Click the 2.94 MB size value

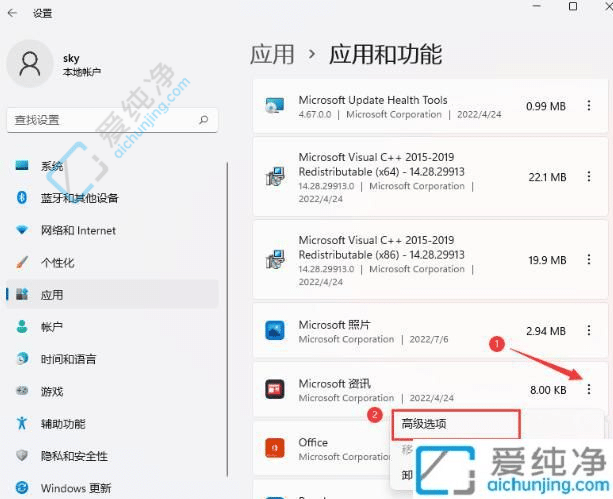546,331
